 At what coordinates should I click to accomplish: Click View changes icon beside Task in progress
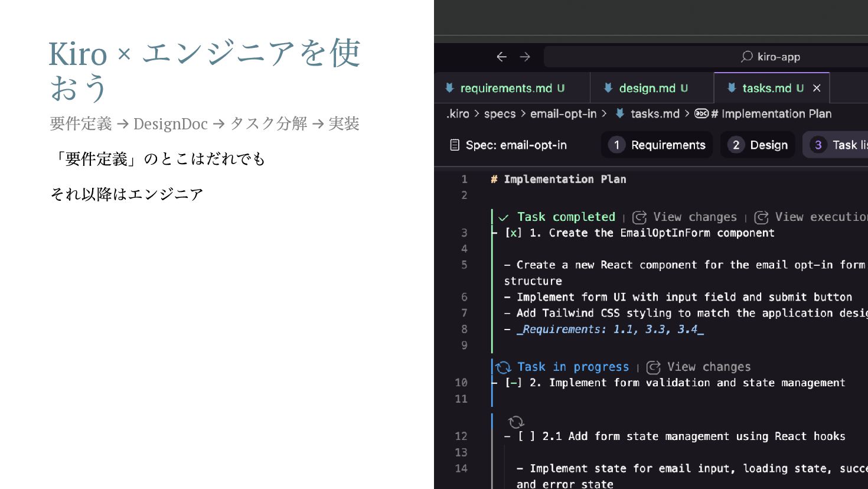[x=654, y=367]
